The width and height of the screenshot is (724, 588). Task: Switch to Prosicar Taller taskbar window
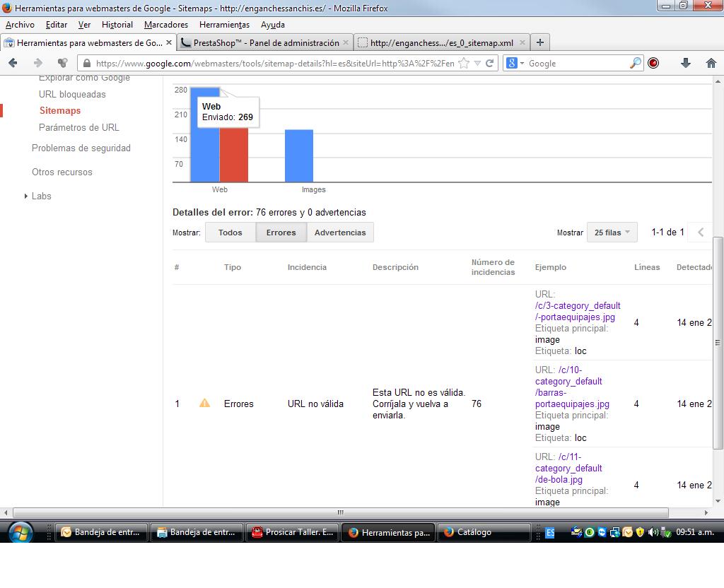[x=293, y=532]
